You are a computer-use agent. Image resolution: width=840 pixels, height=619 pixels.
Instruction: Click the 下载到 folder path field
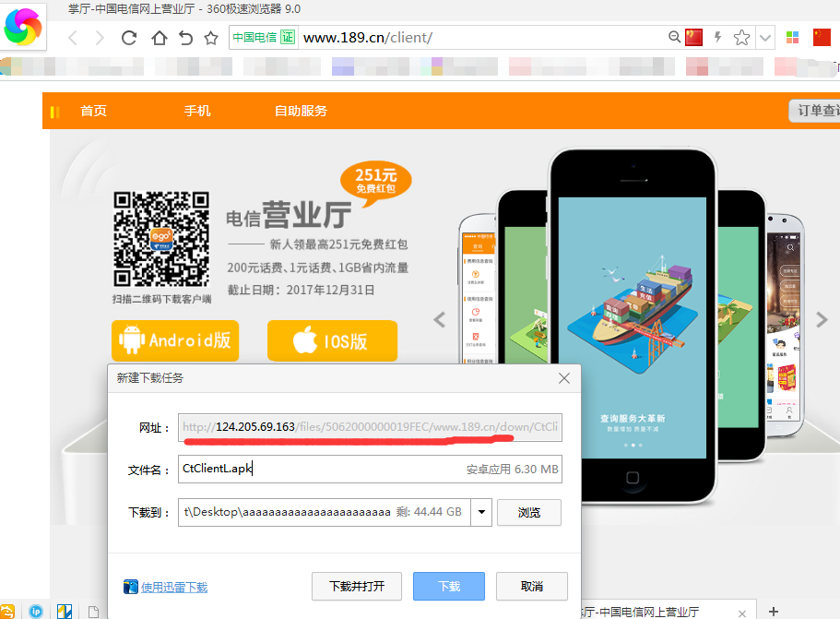tap(325, 512)
